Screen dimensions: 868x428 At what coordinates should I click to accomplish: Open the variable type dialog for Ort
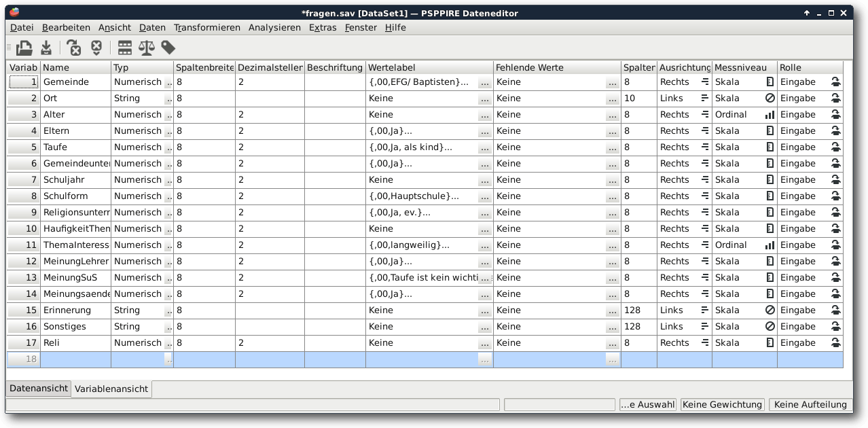pos(168,99)
